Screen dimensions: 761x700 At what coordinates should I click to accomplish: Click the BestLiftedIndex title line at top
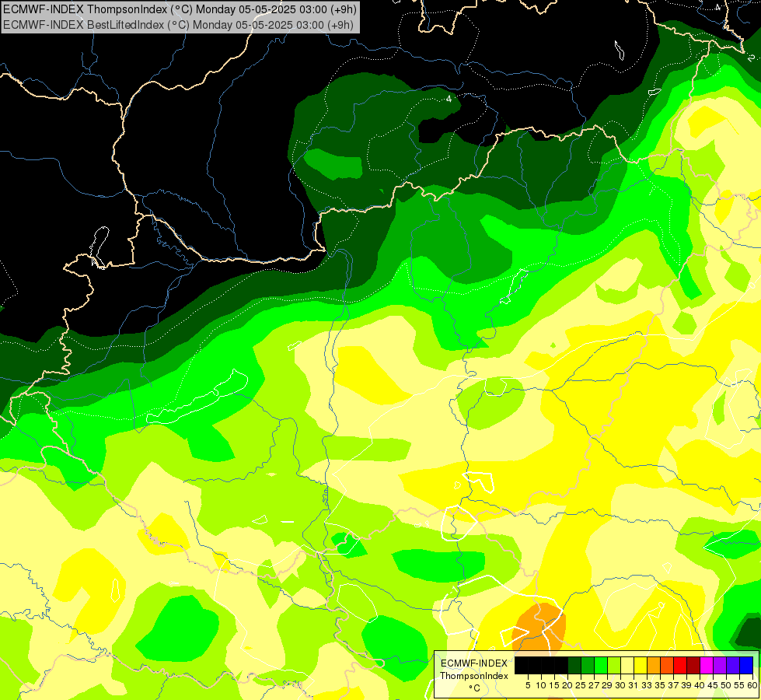coord(178,25)
